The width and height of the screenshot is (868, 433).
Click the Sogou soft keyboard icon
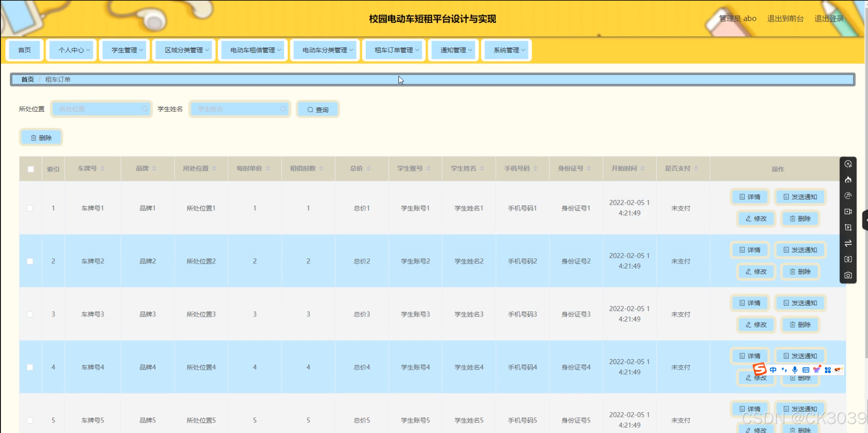tap(806, 370)
